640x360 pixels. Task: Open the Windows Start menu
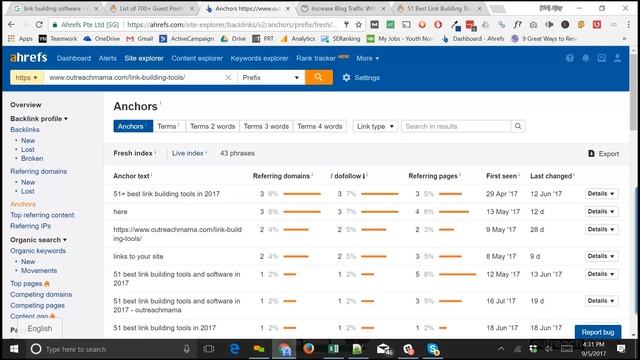pos(14,349)
